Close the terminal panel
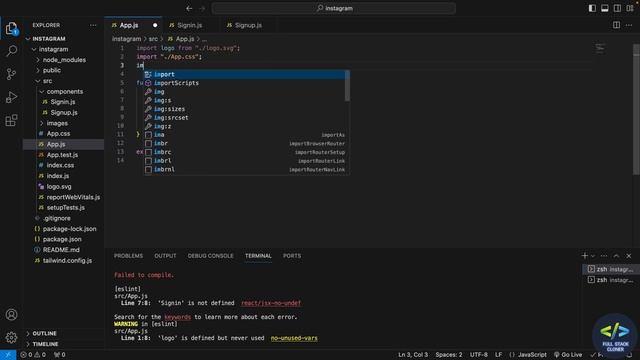The image size is (640, 360). tap(629, 256)
